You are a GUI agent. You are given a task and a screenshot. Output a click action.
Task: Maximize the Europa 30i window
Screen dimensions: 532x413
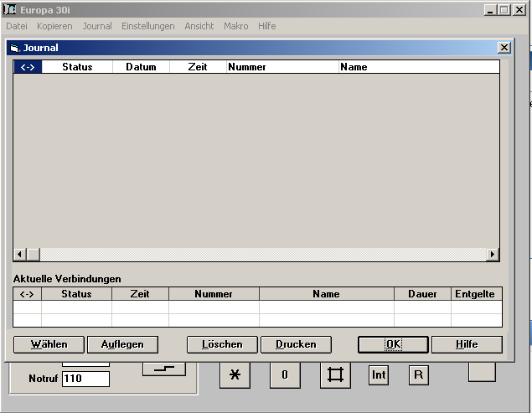tap(504, 9)
